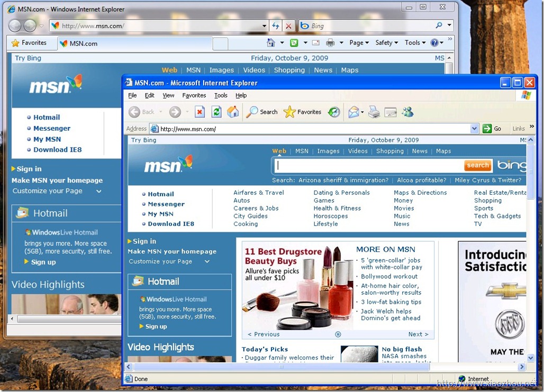Click the moon thumbnail beside No big flash

point(359,354)
